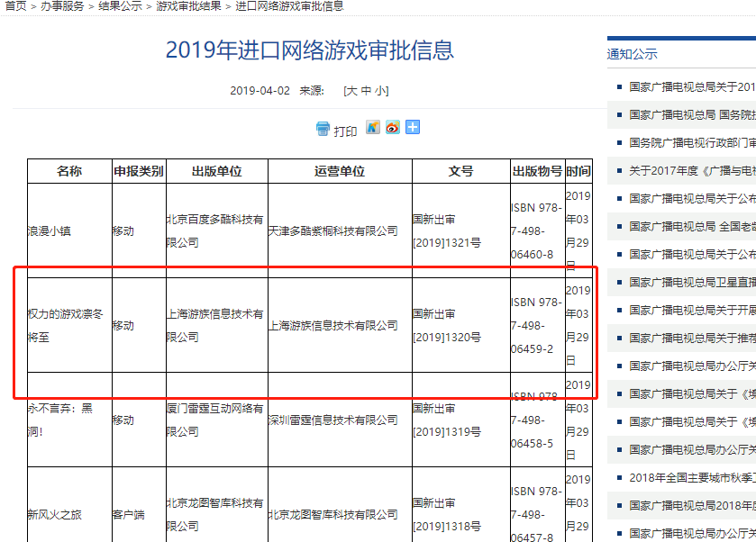Click 移动 in the 永不言弃 row
Image resolution: width=756 pixels, height=542 pixels.
(123, 420)
